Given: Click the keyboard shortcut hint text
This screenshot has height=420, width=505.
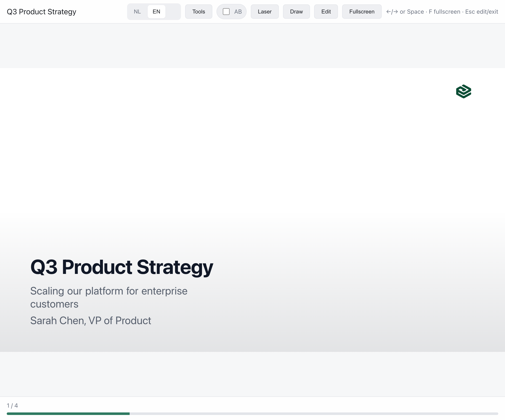Looking at the screenshot, I should (x=442, y=12).
